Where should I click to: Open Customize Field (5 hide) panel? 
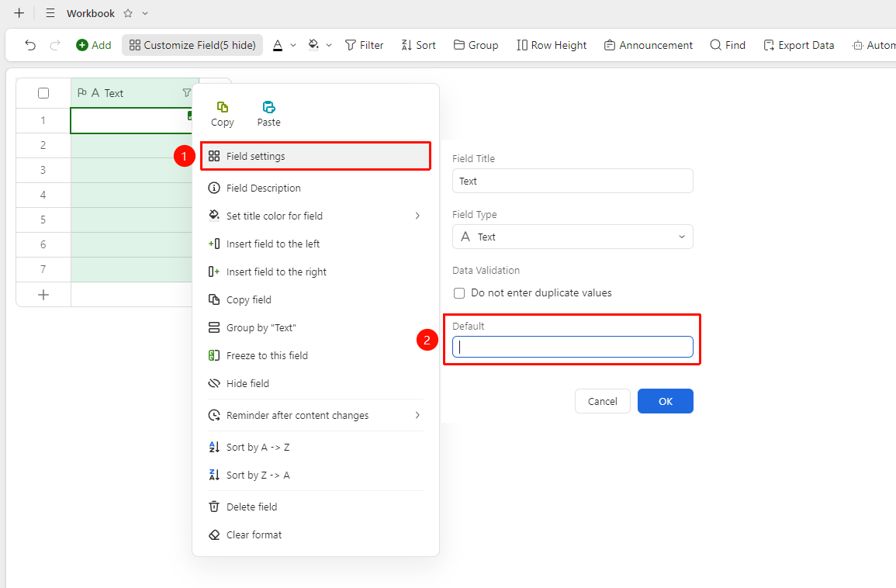(192, 45)
